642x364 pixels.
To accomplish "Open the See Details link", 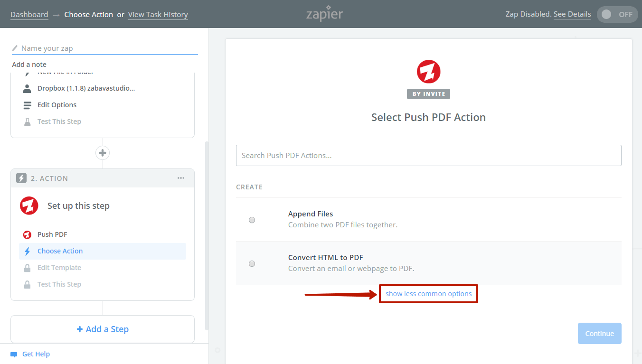I will [x=572, y=14].
